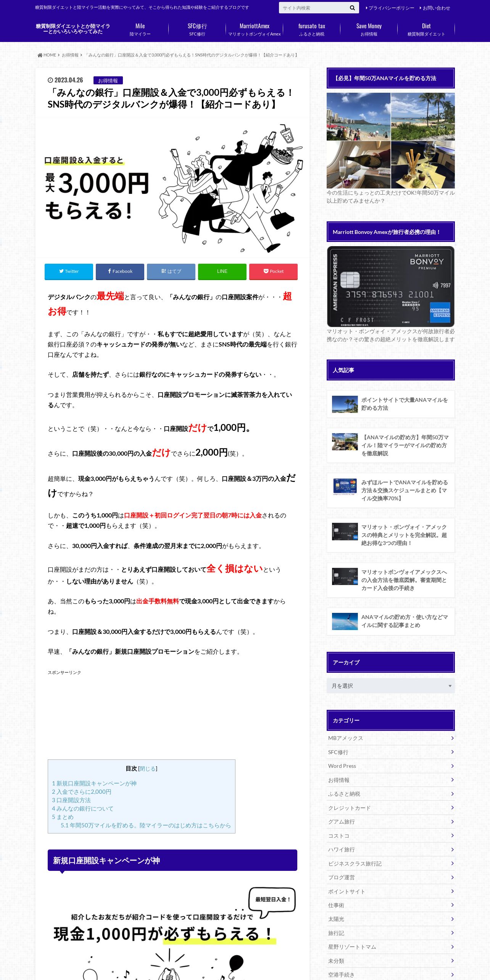Jump to 3 口座開設方法 section
490x980 pixels.
click(71, 800)
